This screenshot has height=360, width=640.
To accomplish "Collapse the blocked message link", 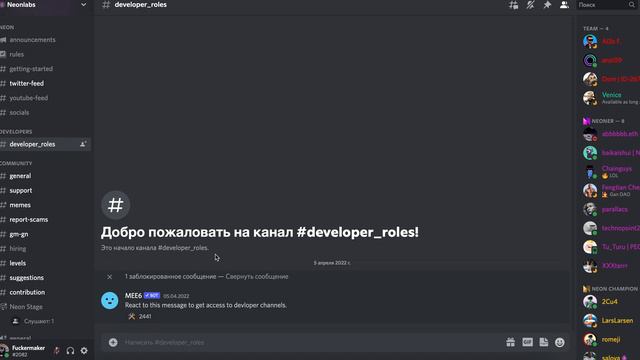I will tap(257, 277).
